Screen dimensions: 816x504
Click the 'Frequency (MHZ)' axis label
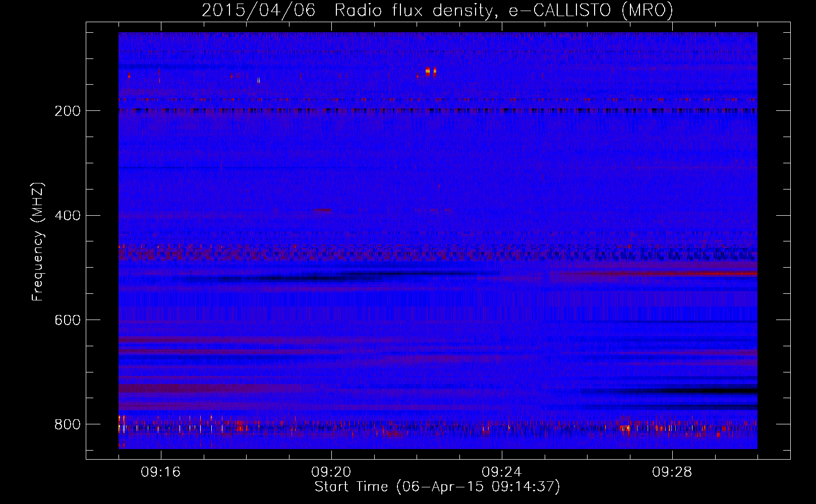point(37,242)
